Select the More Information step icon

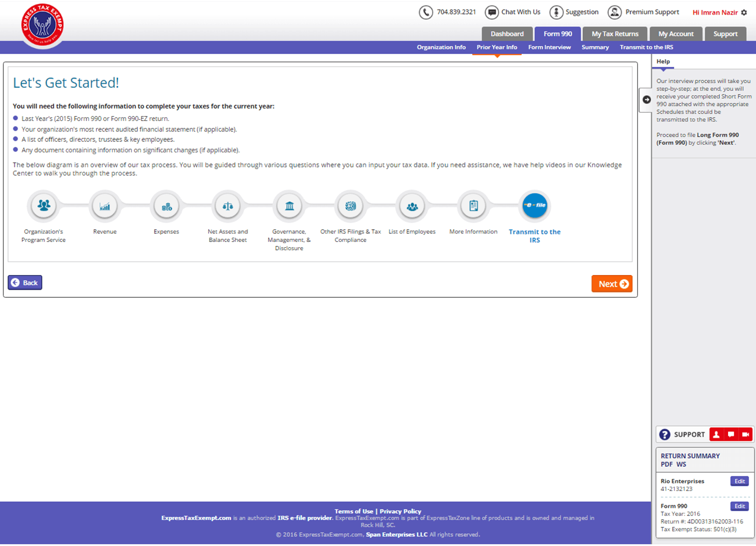coord(473,205)
